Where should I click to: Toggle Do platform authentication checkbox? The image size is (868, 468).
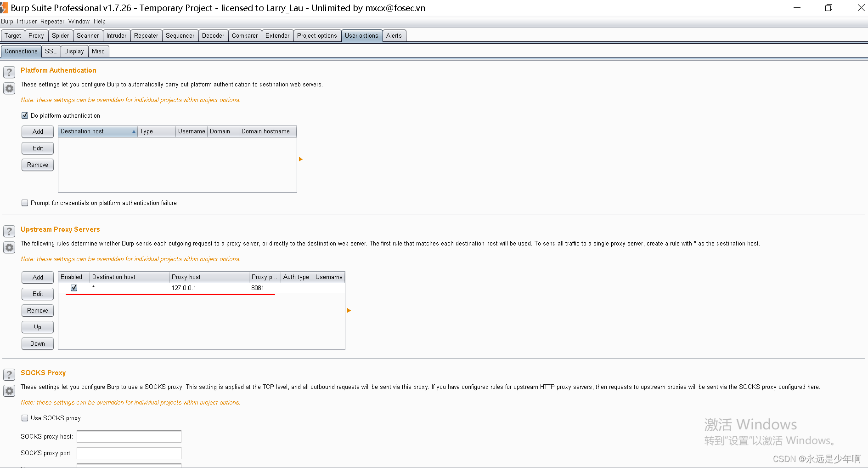[x=25, y=115]
